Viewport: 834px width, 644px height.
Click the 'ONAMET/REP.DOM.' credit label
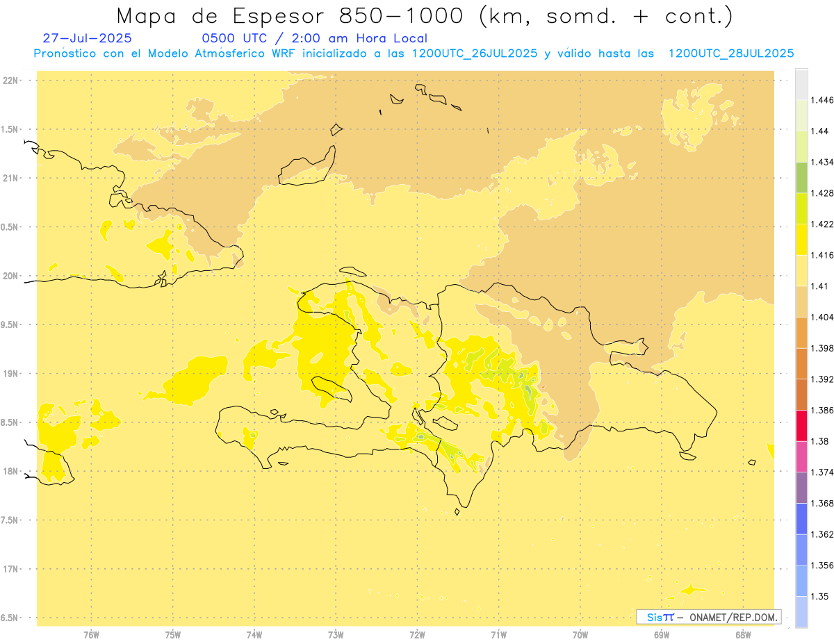pyautogui.click(x=734, y=617)
